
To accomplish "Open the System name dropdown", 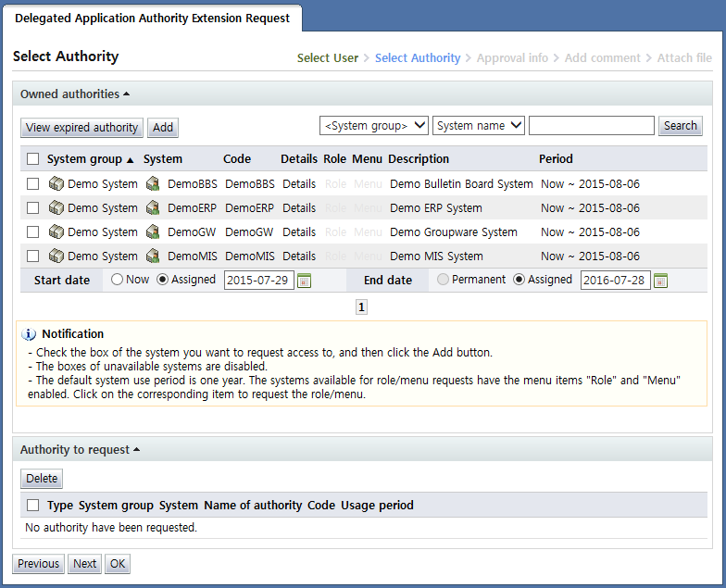I will [478, 126].
